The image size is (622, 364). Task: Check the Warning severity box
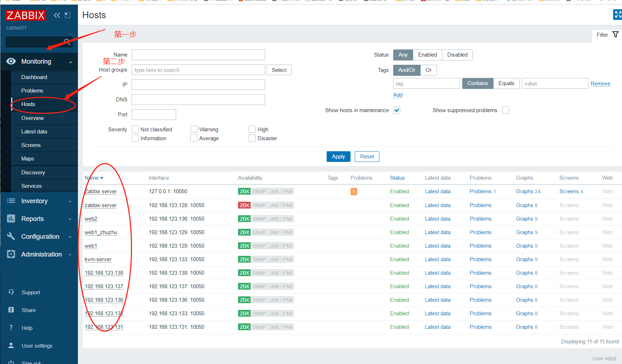point(194,129)
